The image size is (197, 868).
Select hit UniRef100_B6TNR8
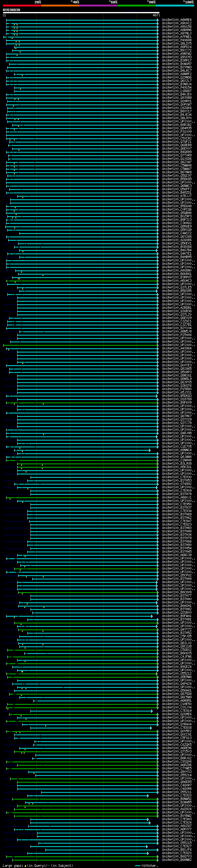[x=176, y=172]
